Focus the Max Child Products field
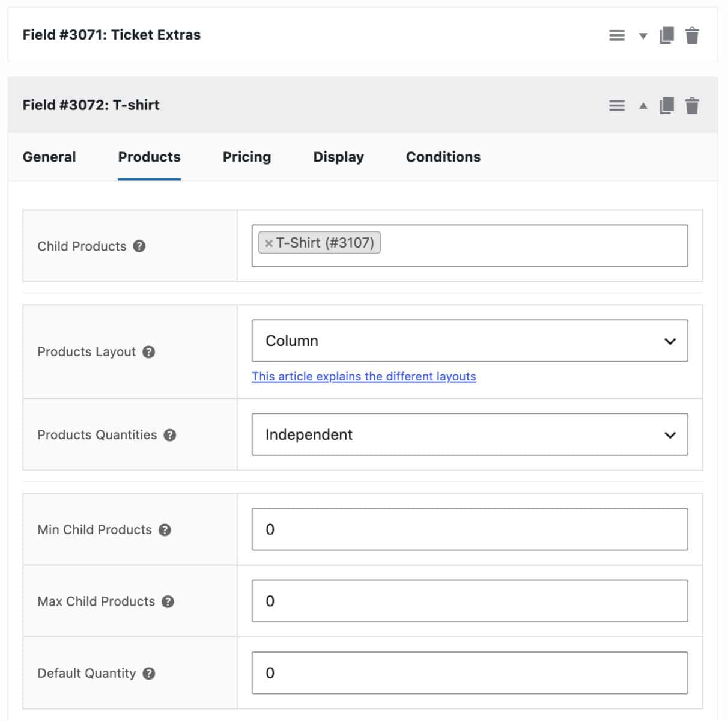Viewport: 728px width, 721px height. [x=470, y=601]
